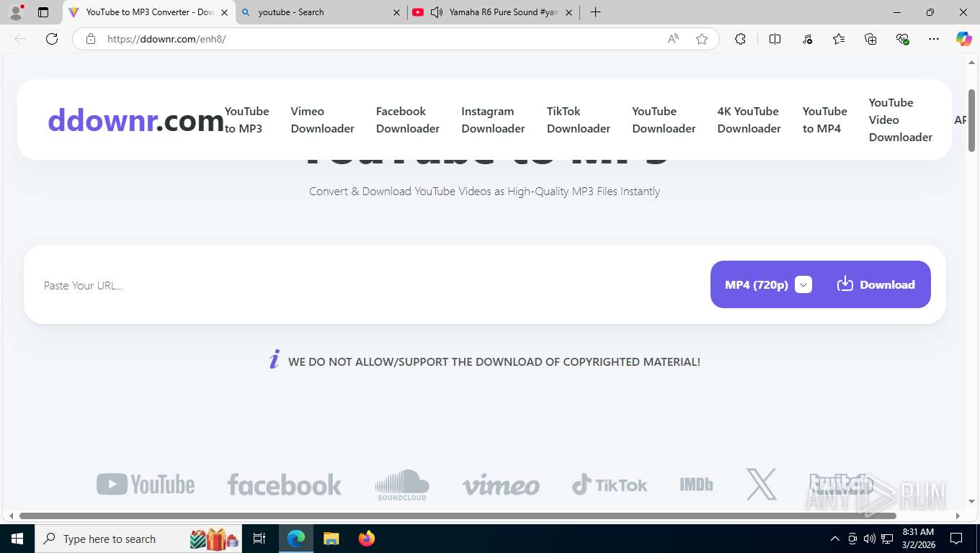Open 4K YouTube Downloader nav link
Image resolution: width=980 pixels, height=553 pixels.
point(749,120)
